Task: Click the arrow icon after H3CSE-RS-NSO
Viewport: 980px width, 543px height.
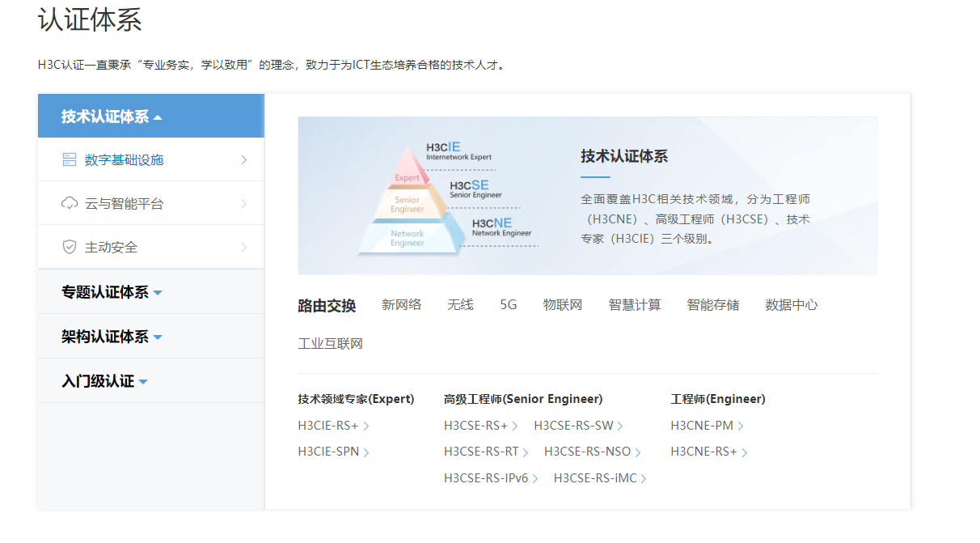Action: coord(638,452)
